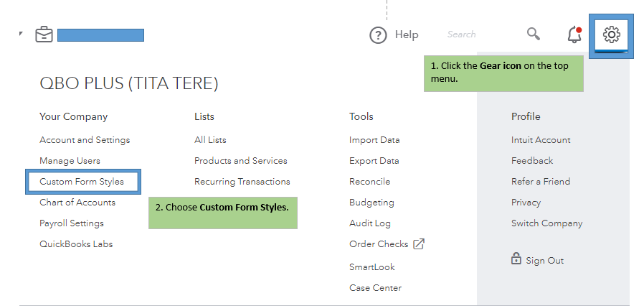Screen dimensions: 644x306
Task: Click the Help question mark icon
Action: click(378, 34)
